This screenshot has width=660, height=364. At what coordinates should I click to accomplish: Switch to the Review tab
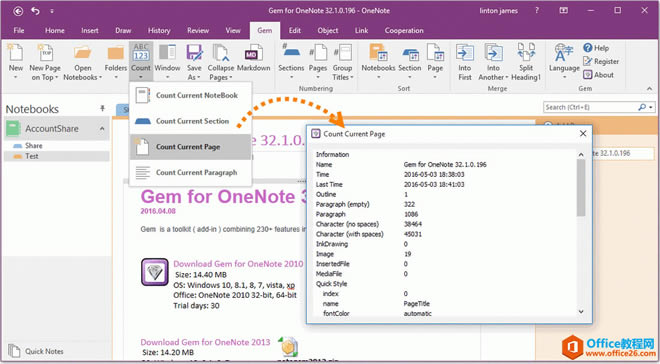pos(198,30)
